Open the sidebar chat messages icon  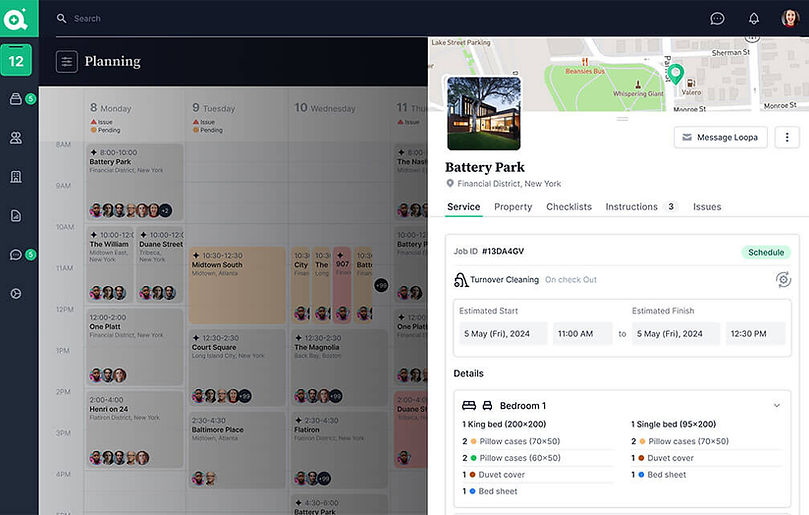(x=16, y=254)
